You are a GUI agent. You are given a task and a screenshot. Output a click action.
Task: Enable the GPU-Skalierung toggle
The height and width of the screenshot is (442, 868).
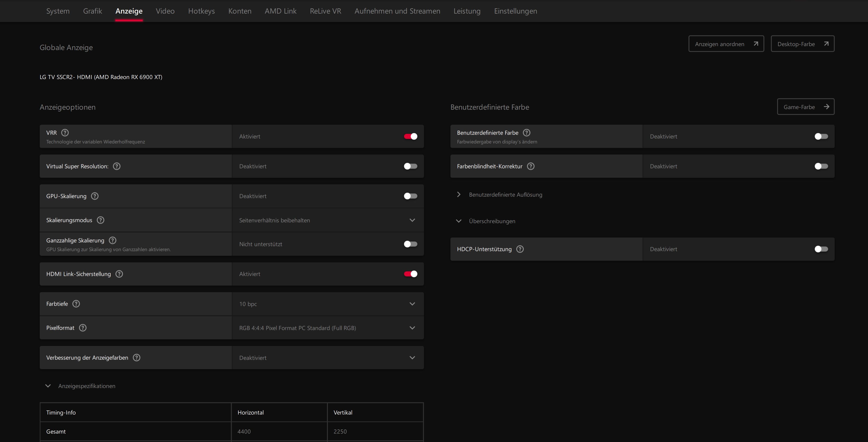click(x=410, y=196)
